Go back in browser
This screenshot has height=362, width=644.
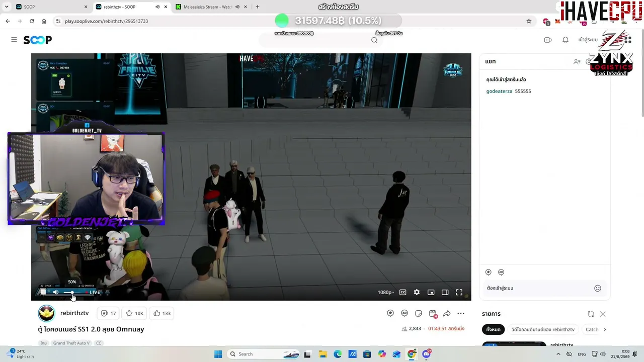[8, 21]
